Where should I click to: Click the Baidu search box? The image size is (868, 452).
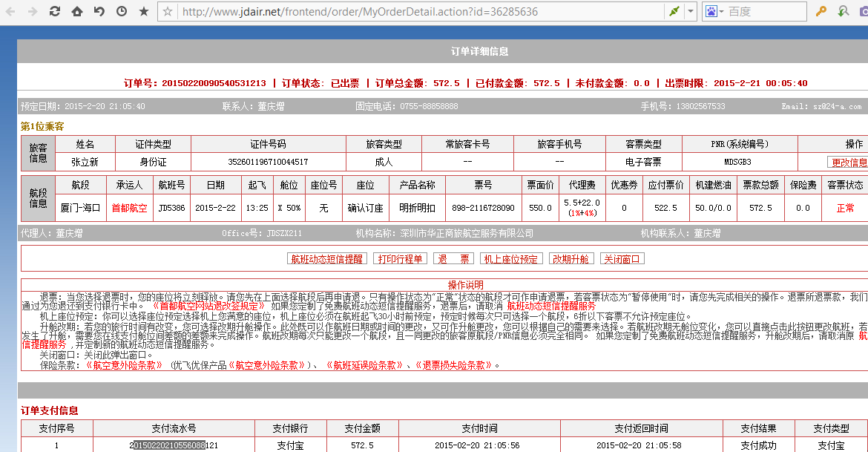(766, 11)
